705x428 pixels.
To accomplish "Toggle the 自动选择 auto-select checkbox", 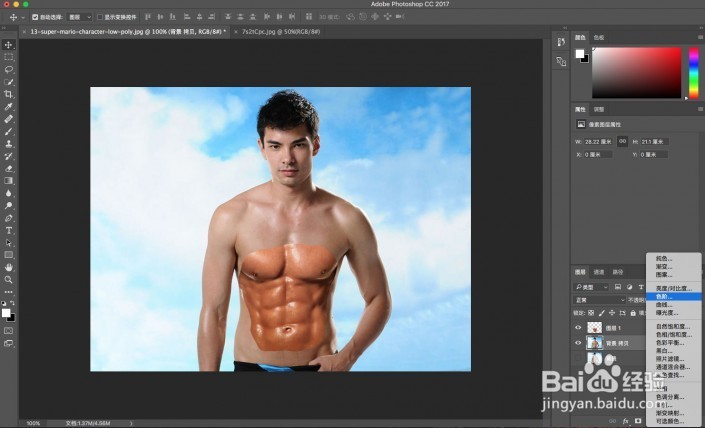I will pos(35,17).
